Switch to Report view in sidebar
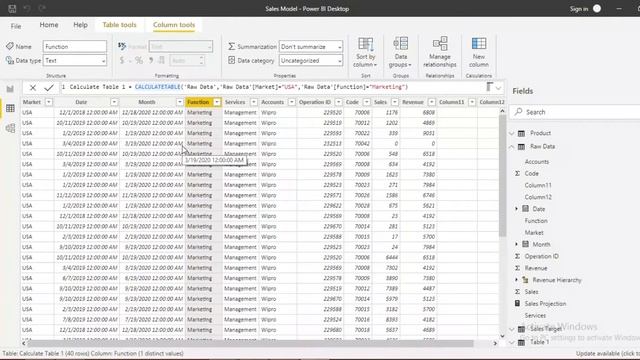The width and height of the screenshot is (640, 360). pos(10,89)
